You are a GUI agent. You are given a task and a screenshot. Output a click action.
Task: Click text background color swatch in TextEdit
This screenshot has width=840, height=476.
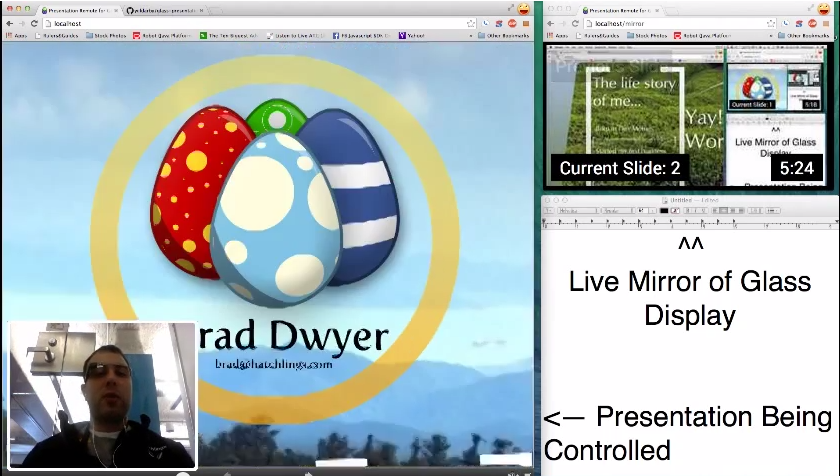click(676, 211)
